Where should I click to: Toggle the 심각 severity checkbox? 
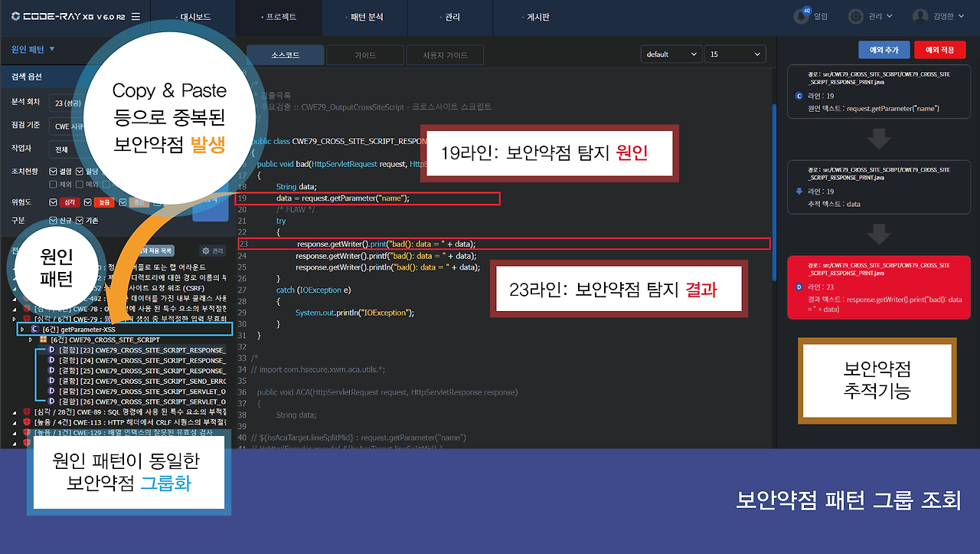(x=53, y=202)
